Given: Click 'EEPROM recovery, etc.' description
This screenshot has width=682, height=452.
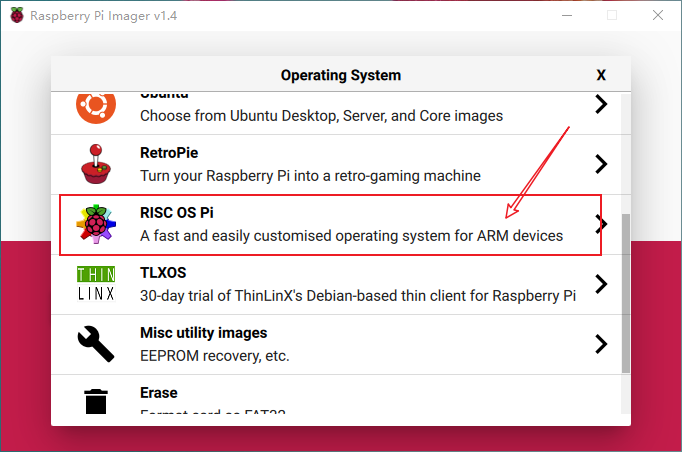Looking at the screenshot, I should (214, 356).
